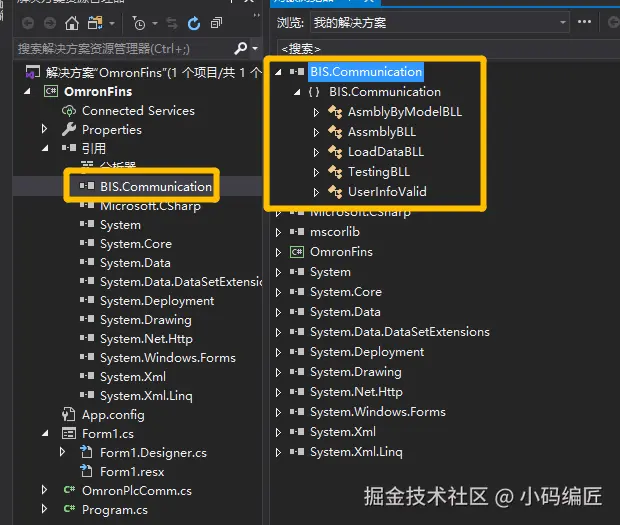The height and width of the screenshot is (525, 620).
Task: Select System.Net.Http in Object Browser
Action: coord(356,392)
